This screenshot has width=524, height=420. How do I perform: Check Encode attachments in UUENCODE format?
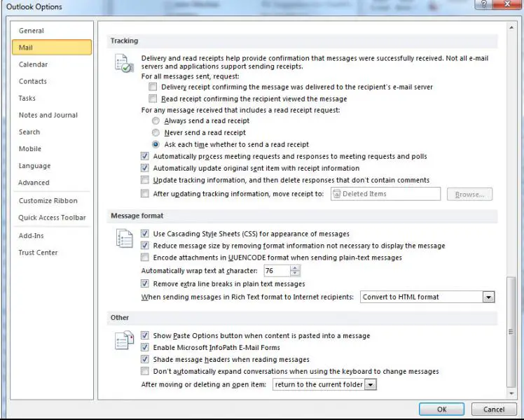coord(145,258)
